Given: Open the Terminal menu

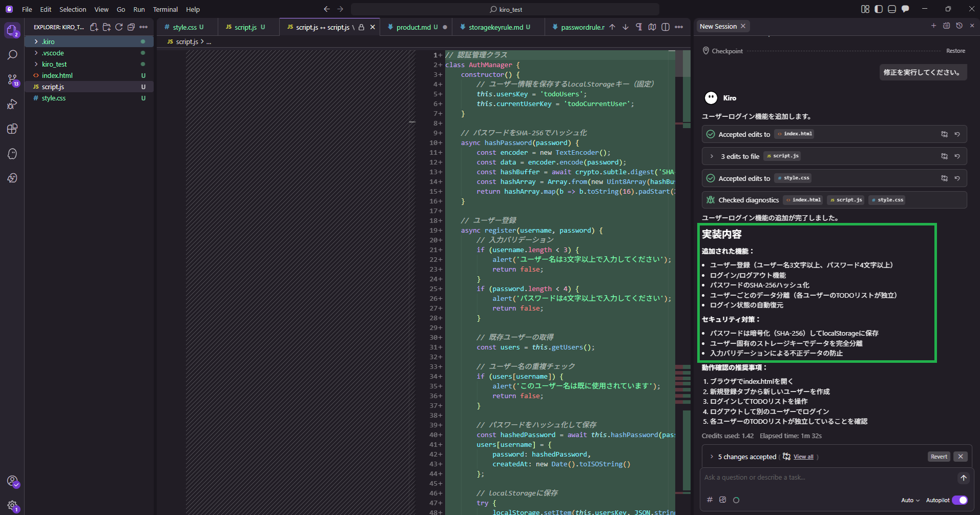Looking at the screenshot, I should [165, 9].
